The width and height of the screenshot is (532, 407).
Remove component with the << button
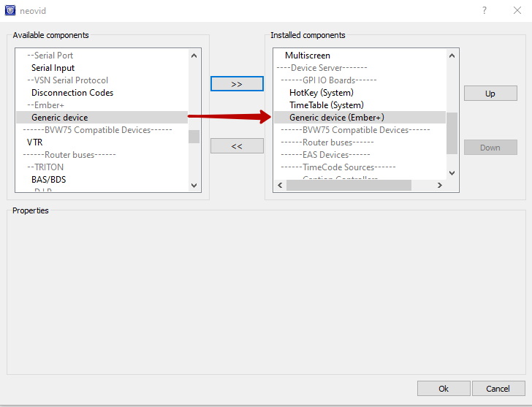coord(237,146)
